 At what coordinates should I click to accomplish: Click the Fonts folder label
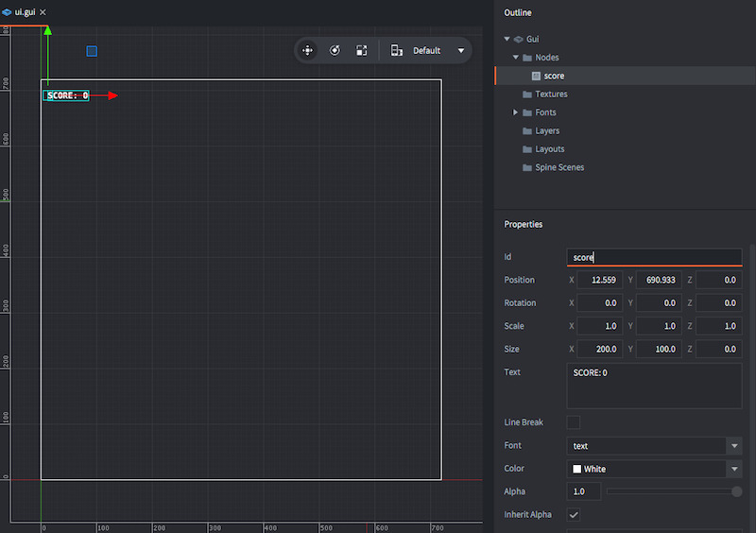point(545,112)
